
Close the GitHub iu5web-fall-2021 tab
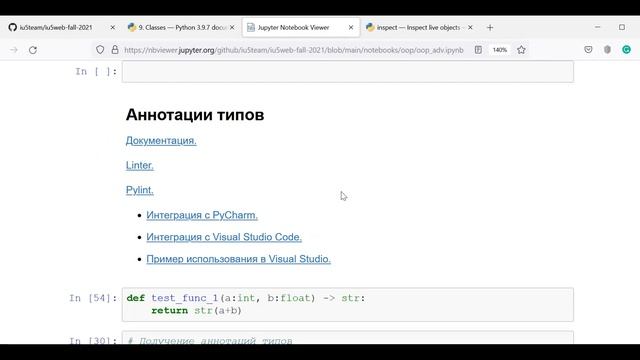click(x=113, y=27)
